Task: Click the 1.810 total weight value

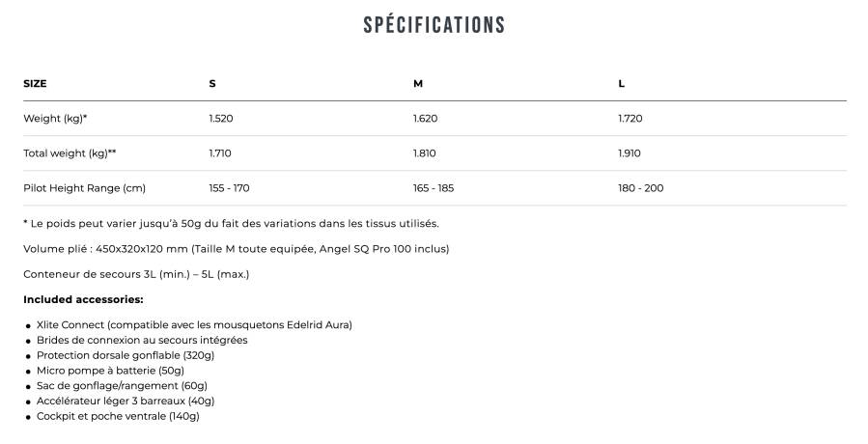Action: pyautogui.click(x=424, y=153)
